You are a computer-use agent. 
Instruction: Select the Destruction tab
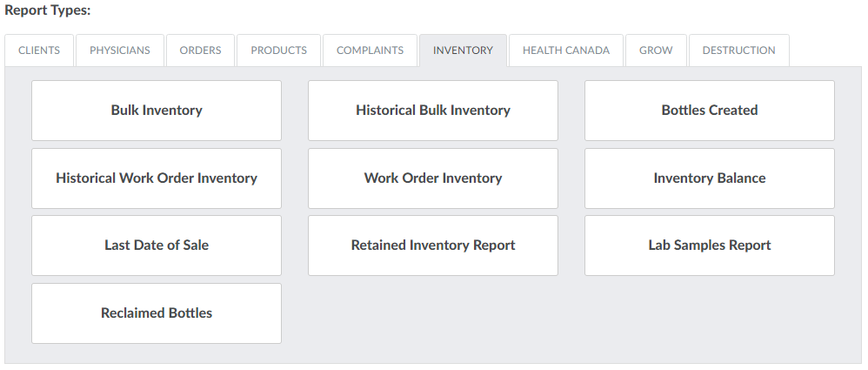pos(738,50)
